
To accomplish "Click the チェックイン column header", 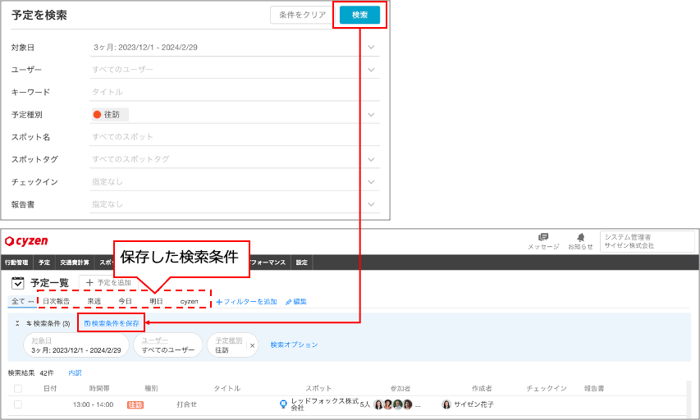I will tap(546, 389).
